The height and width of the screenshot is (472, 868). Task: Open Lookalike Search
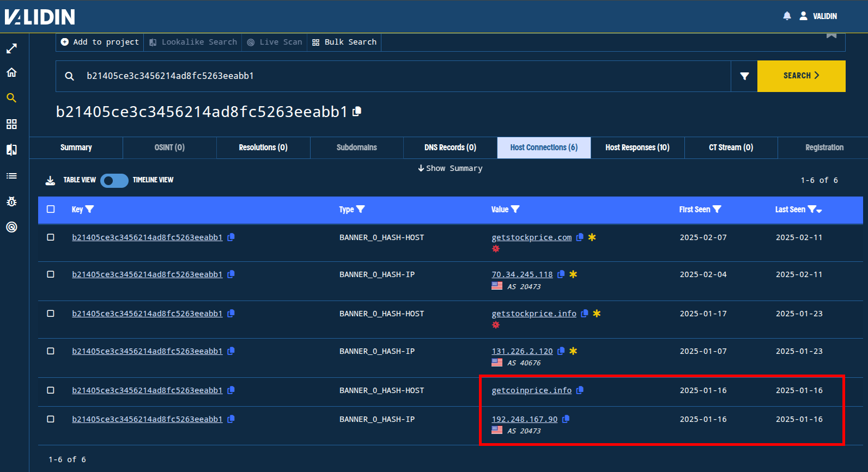(193, 42)
